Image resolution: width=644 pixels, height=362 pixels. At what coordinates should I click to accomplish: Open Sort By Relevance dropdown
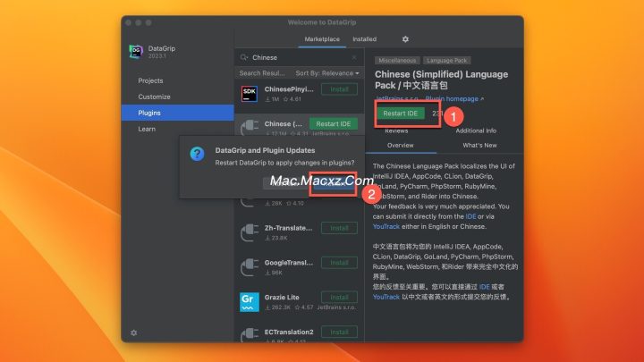click(327, 73)
